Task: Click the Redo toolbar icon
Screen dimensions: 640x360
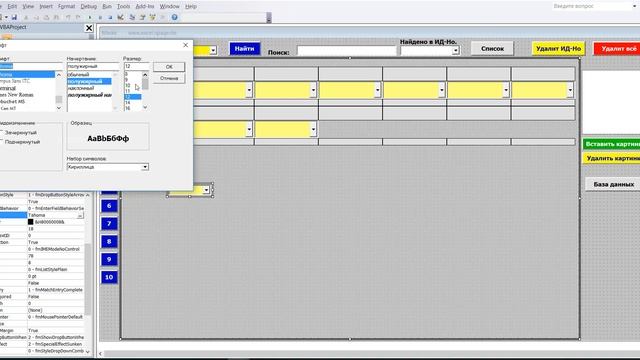Action: (x=78, y=18)
